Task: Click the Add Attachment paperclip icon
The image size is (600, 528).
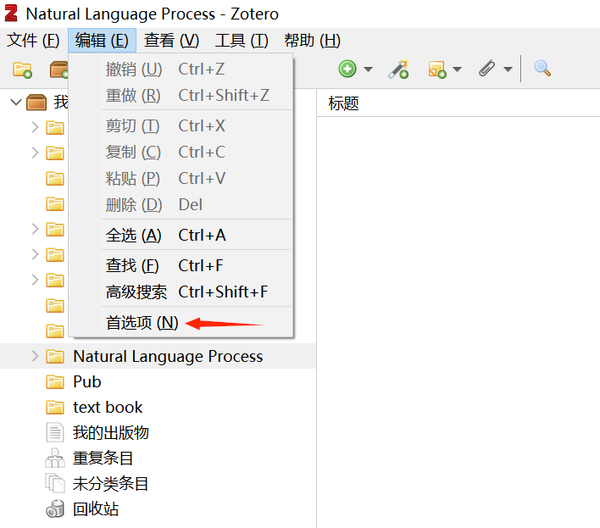Action: point(487,69)
